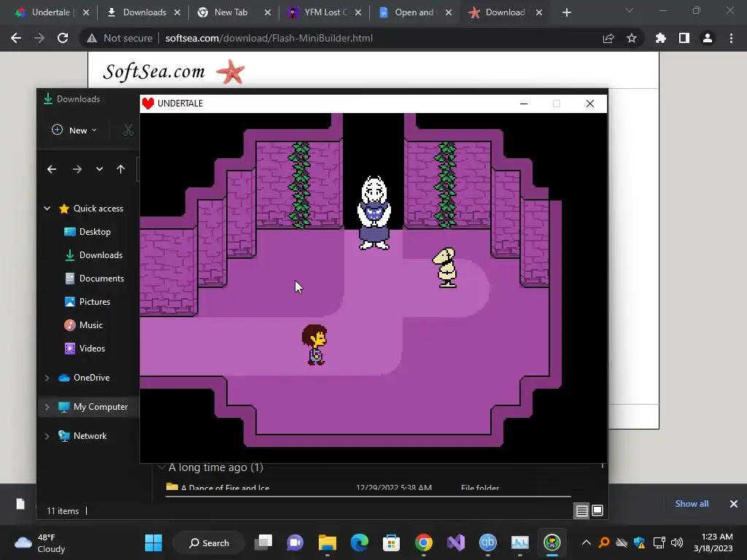Click the taskbar Search box
Screen dimensions: 747x560
(x=209, y=542)
